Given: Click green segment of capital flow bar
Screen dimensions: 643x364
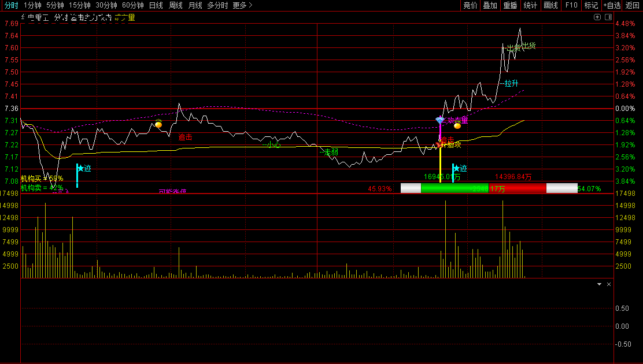Looking at the screenshot, I should coord(454,188).
